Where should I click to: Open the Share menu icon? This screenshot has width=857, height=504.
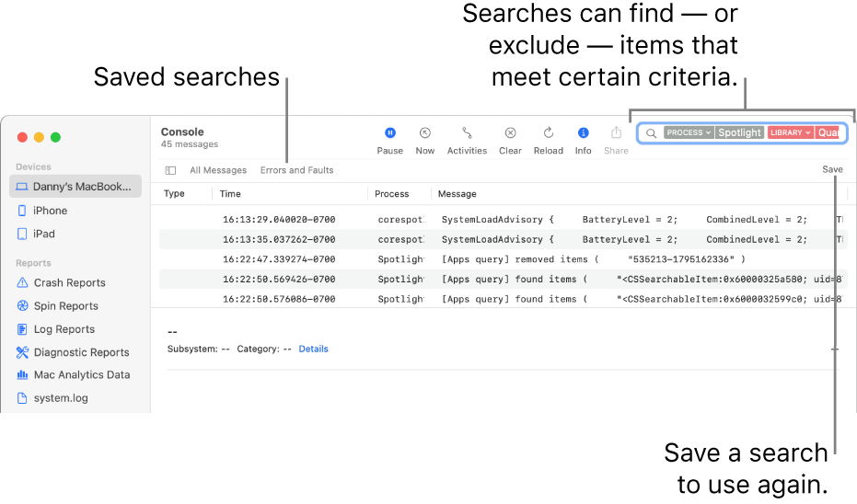pos(616,132)
